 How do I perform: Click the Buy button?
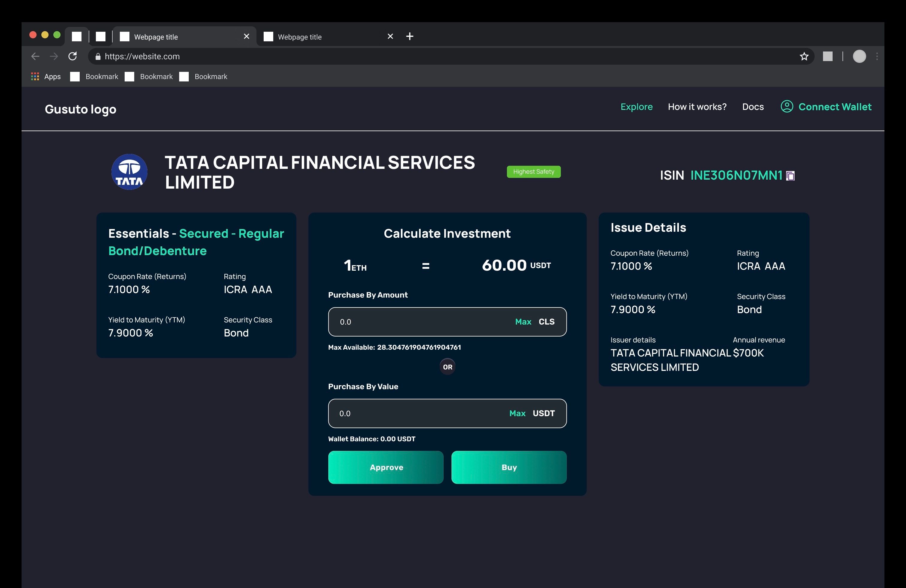click(509, 467)
